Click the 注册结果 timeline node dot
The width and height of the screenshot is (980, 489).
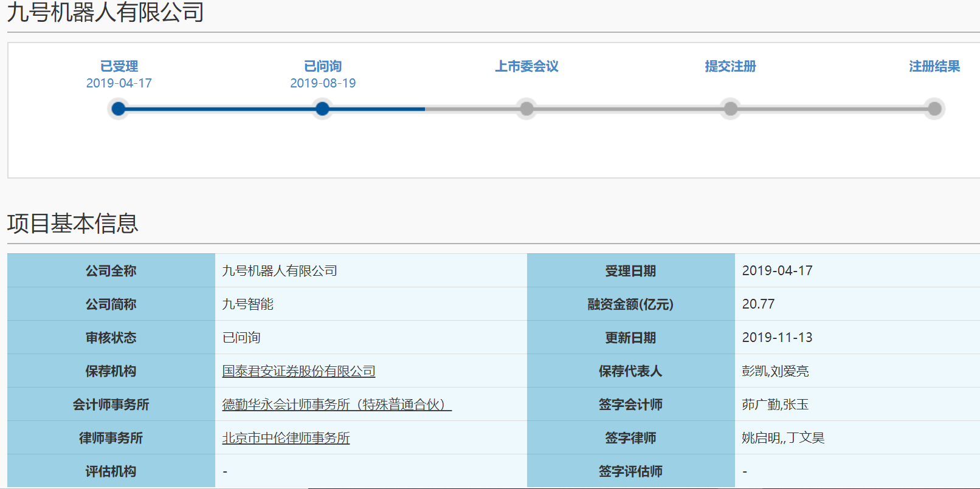(934, 109)
